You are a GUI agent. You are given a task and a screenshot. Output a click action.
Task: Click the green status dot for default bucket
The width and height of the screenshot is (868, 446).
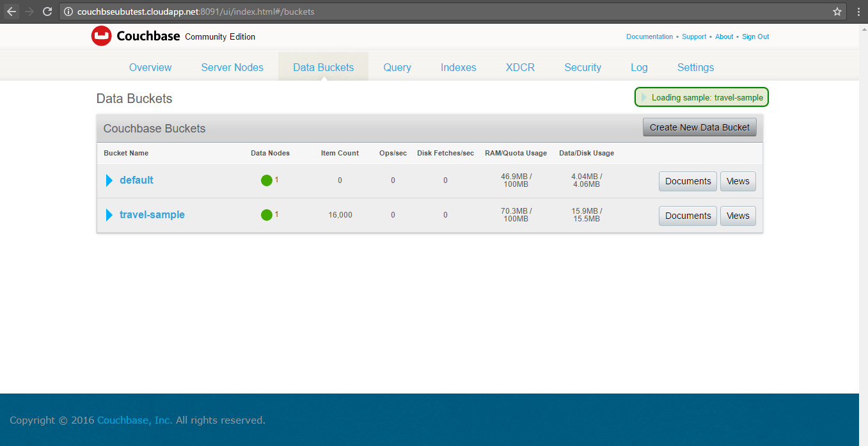[267, 180]
